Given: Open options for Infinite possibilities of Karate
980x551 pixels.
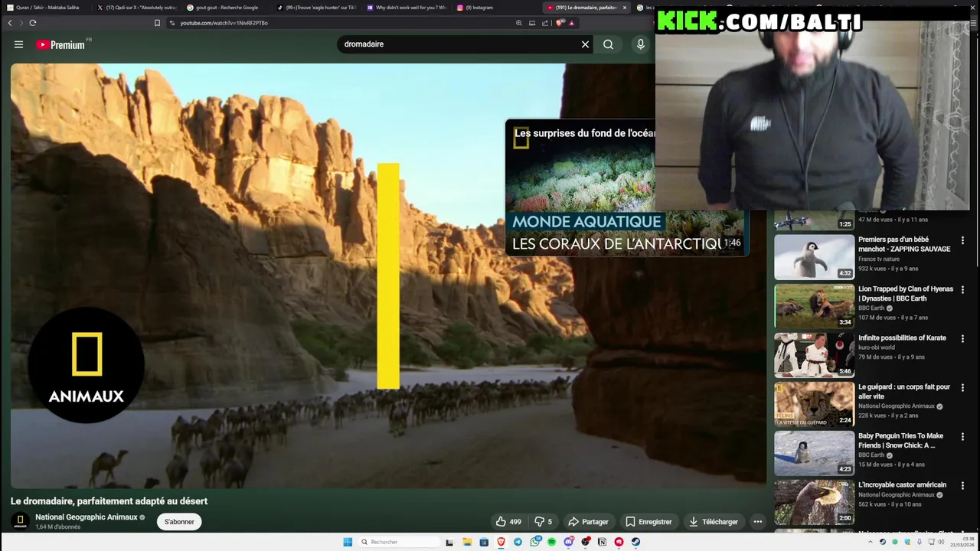Looking at the screenshot, I should [x=962, y=339].
